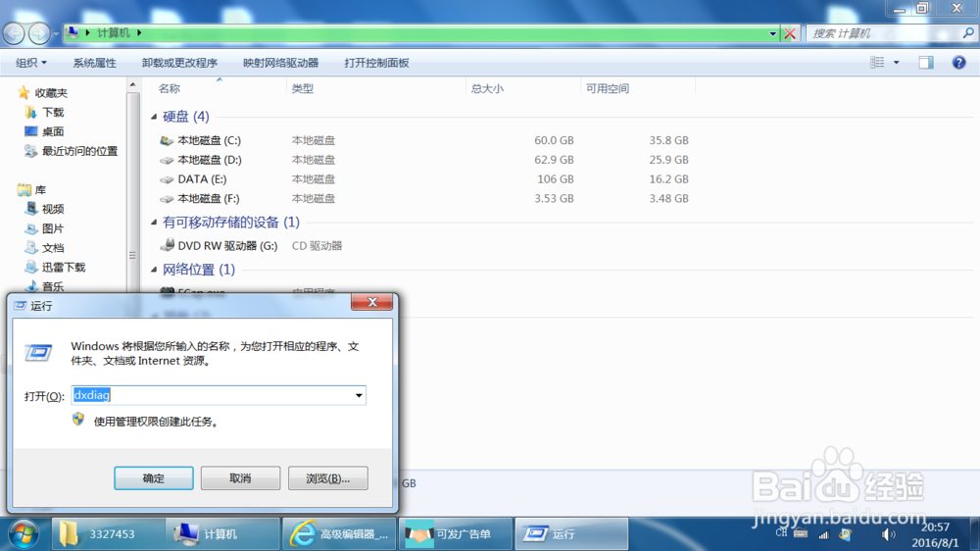Image resolution: width=980 pixels, height=551 pixels.
Task: Open the blue Help question icon
Action: 958,63
